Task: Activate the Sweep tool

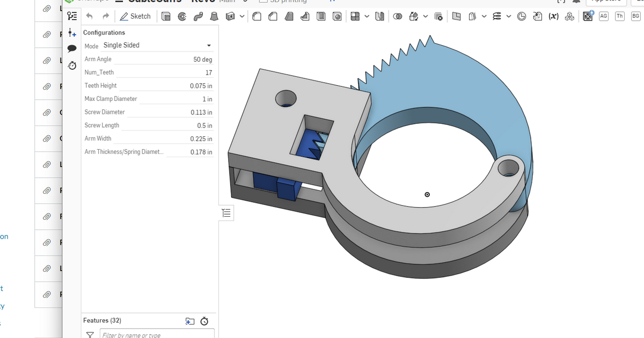Action: [197, 16]
